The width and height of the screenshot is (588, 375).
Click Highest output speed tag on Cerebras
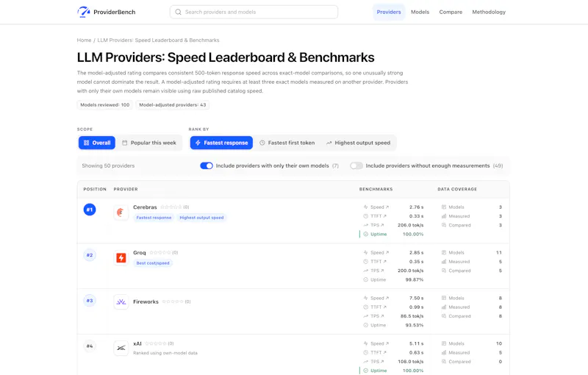pyautogui.click(x=201, y=218)
